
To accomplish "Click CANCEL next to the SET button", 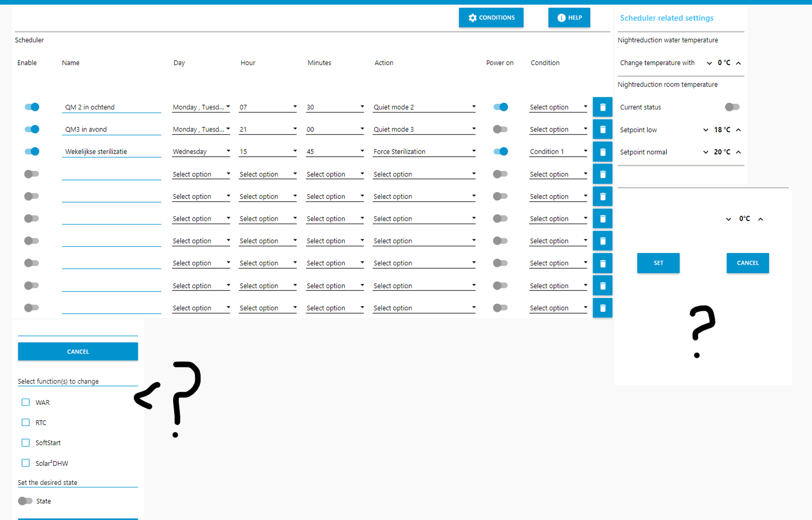I will click(748, 263).
